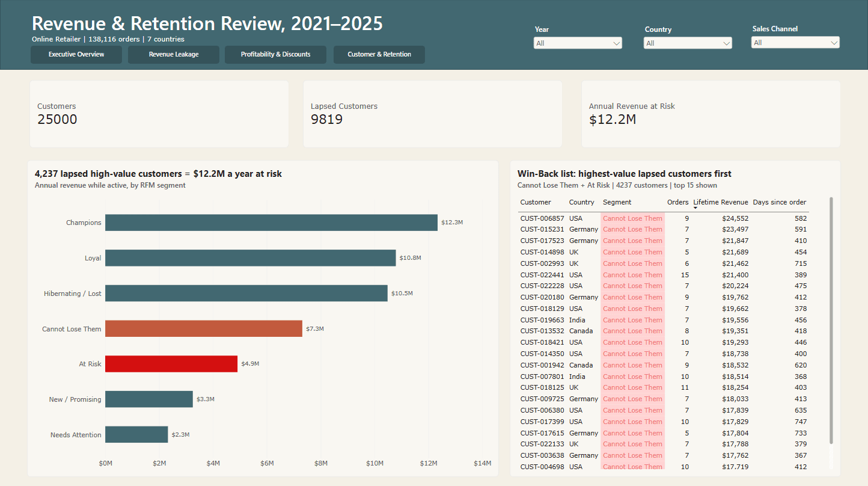Go to the Executive Overview page

pos(76,55)
